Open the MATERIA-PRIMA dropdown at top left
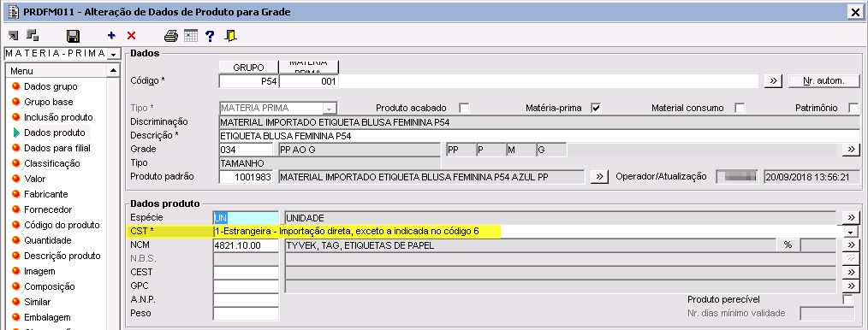Image resolution: width=868 pixels, height=330 pixels. coord(114,54)
